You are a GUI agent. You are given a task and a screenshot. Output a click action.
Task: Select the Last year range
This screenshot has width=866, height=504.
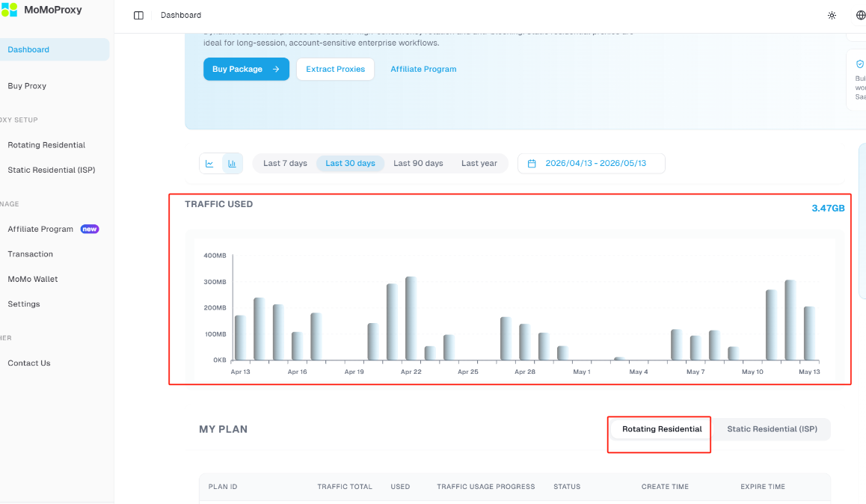tap(479, 164)
